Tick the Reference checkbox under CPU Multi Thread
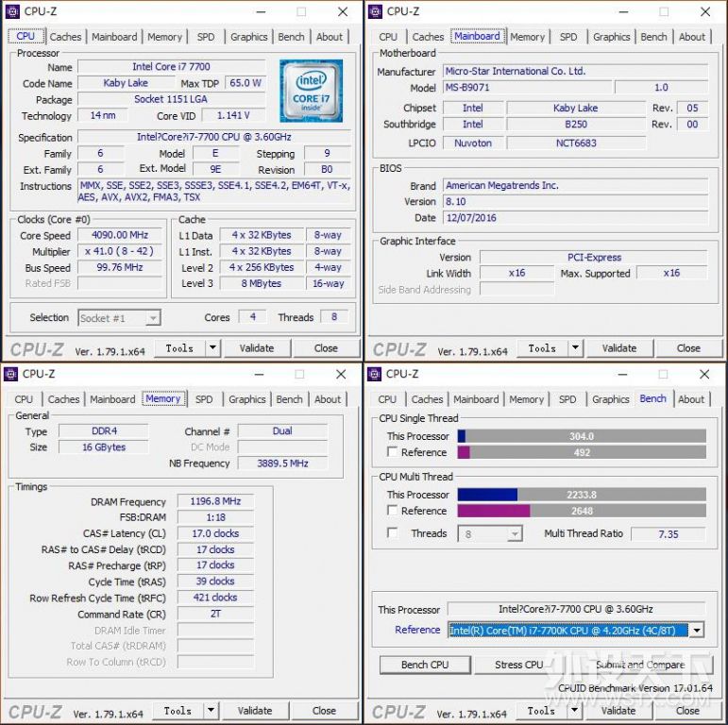The height and width of the screenshot is (725, 728). 392,510
